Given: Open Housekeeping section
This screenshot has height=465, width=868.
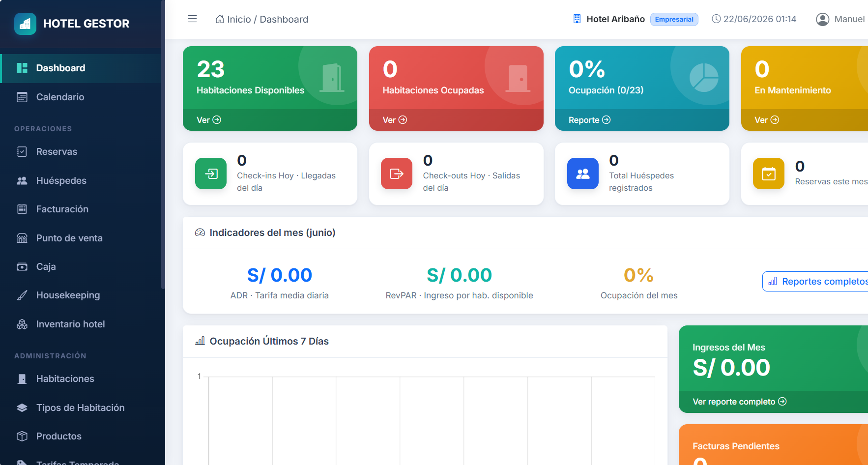Looking at the screenshot, I should [82, 295].
